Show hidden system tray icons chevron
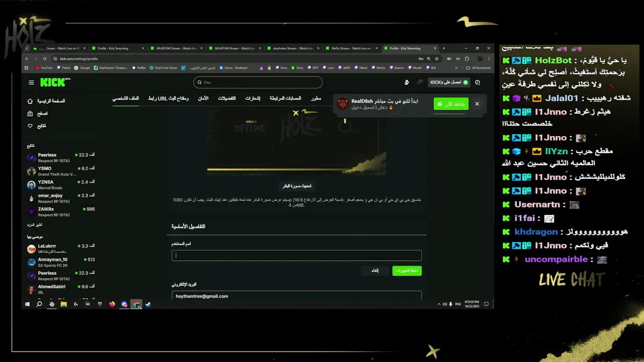 439,304
